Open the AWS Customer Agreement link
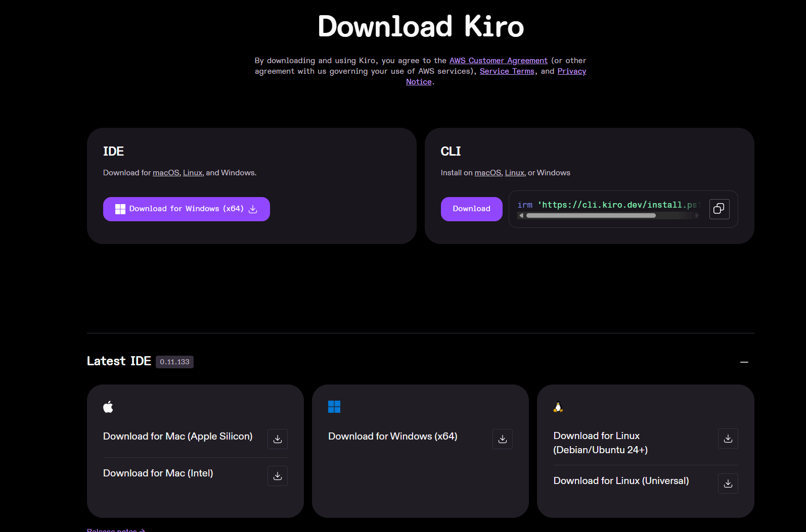The height and width of the screenshot is (532, 806). tap(499, 61)
